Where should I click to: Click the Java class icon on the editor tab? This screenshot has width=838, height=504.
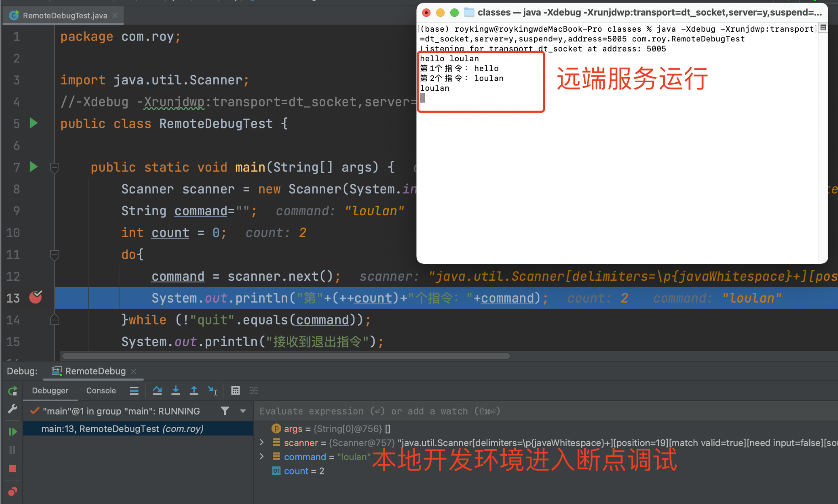pos(14,16)
